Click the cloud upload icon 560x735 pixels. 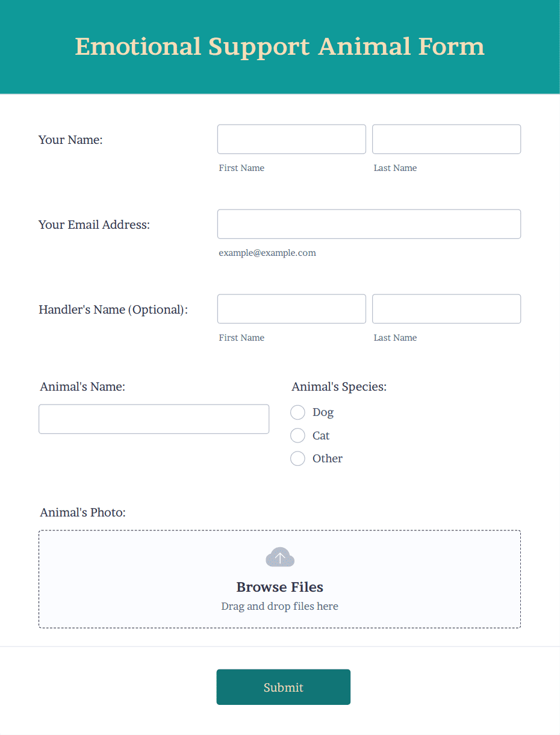click(279, 557)
